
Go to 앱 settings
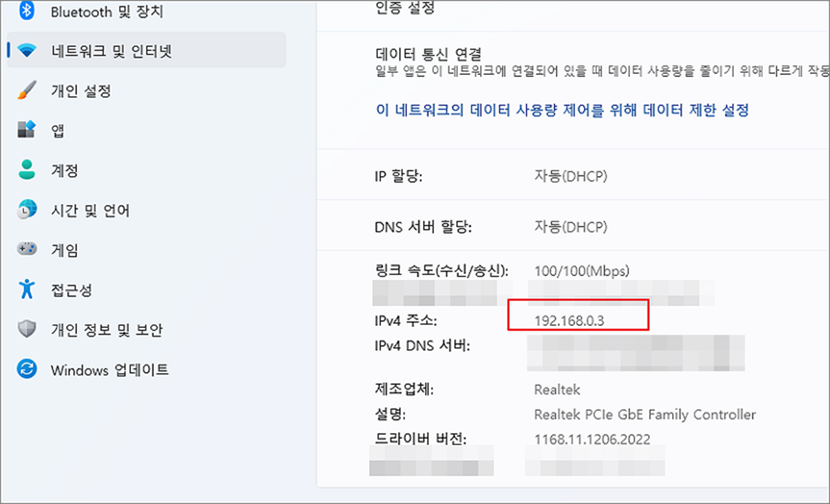(x=58, y=131)
